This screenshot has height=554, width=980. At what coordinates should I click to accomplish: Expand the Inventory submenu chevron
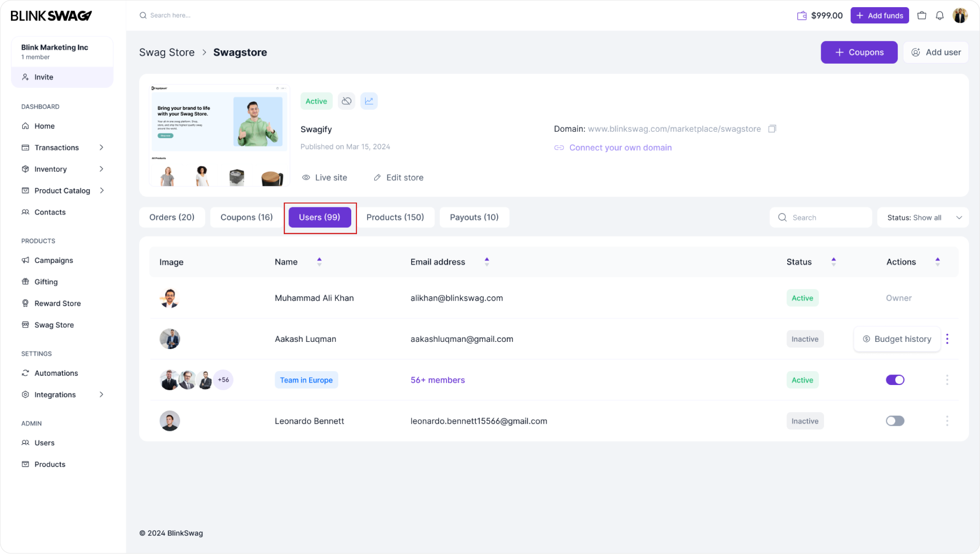pos(101,169)
